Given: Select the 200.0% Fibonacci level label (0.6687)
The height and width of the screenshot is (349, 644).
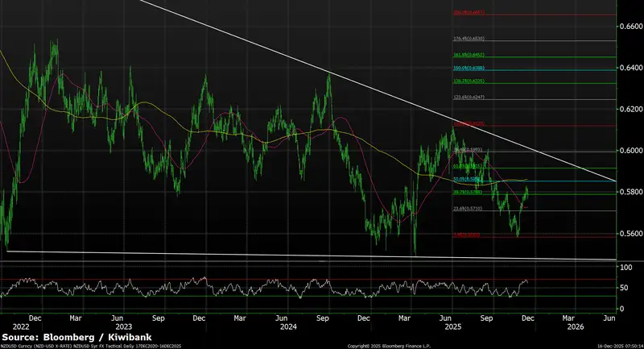Looking at the screenshot, I should coord(469,12).
